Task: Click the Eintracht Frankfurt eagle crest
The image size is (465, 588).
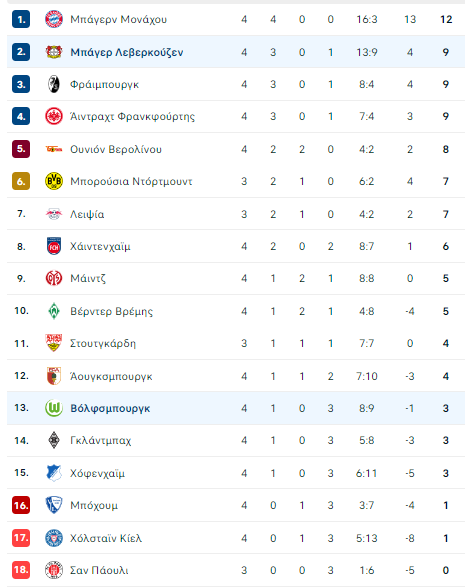Action: click(x=54, y=116)
